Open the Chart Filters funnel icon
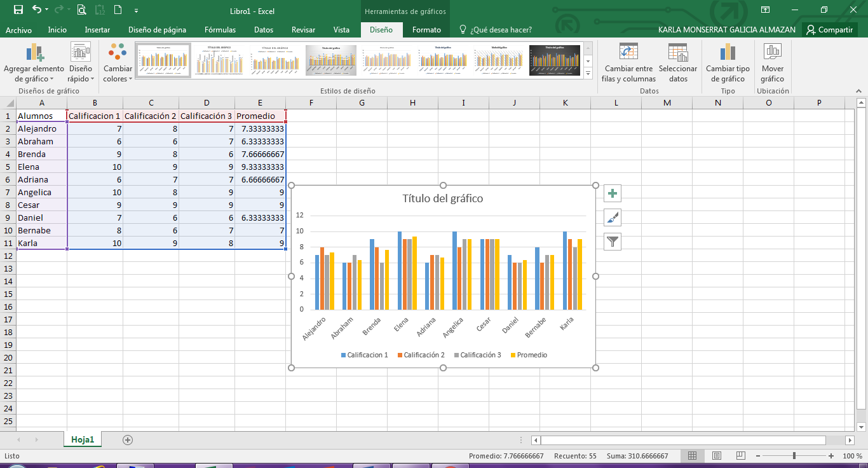This screenshot has width=868, height=468. tap(612, 241)
